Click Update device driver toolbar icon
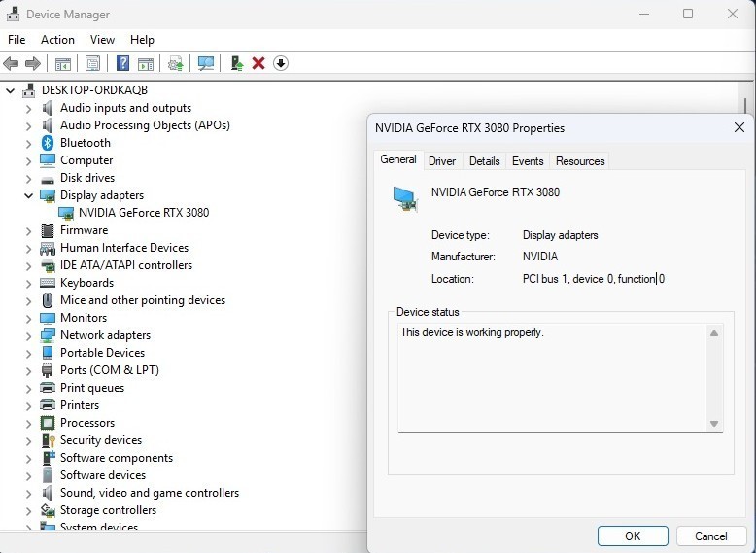 coord(176,63)
